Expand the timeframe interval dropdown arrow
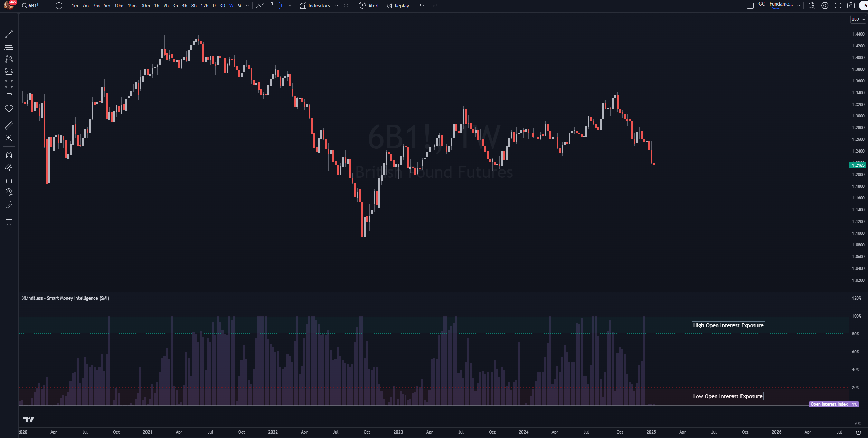Viewport: 868px width, 438px height. 247,6
